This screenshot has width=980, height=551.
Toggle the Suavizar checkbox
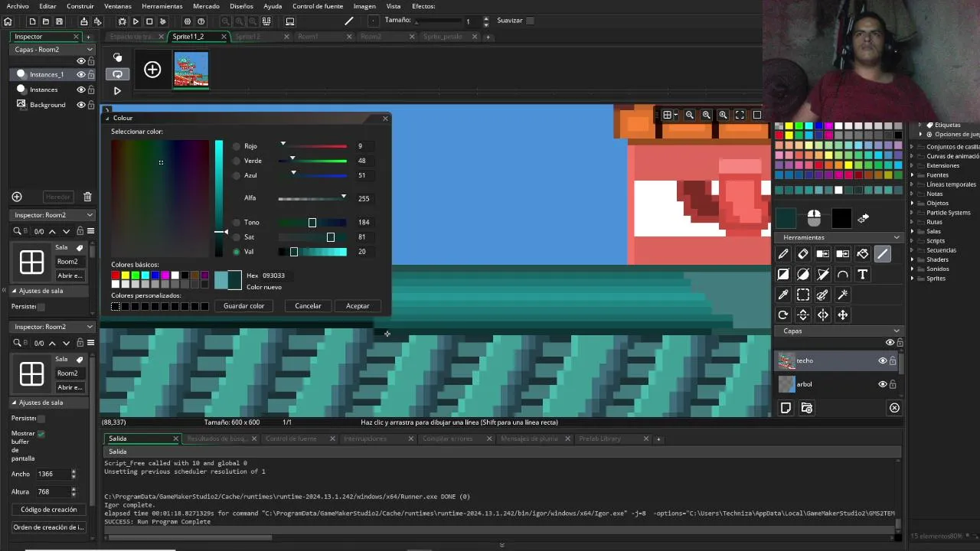pos(530,21)
